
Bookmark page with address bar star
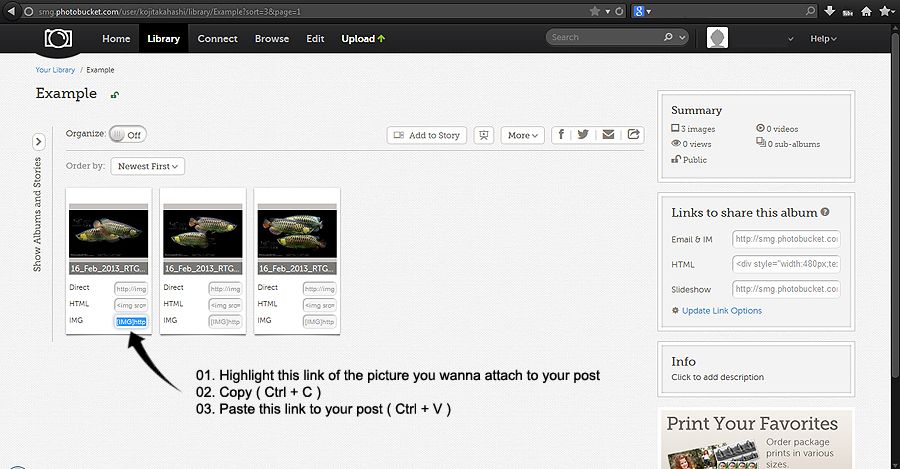coord(595,11)
